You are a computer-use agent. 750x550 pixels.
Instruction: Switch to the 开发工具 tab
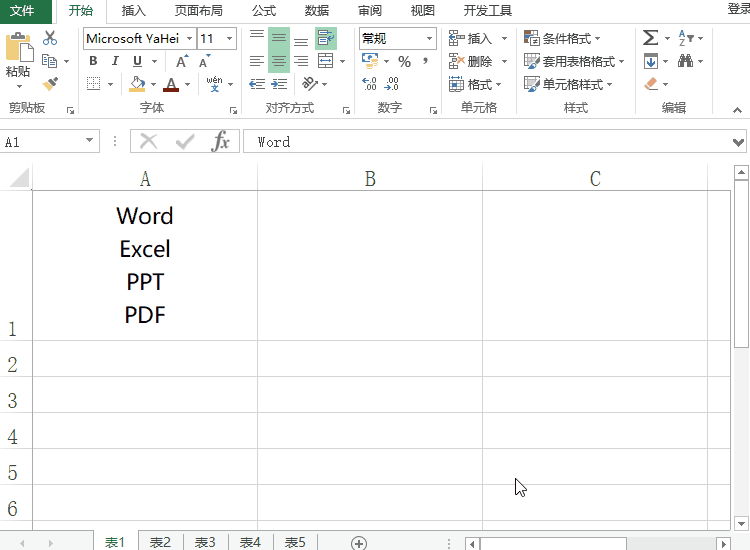point(488,11)
